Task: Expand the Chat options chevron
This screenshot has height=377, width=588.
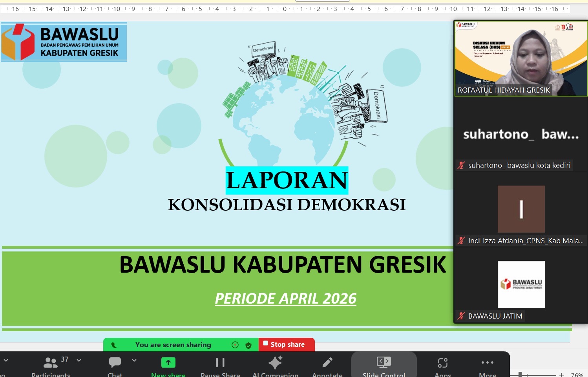Action: tap(134, 360)
